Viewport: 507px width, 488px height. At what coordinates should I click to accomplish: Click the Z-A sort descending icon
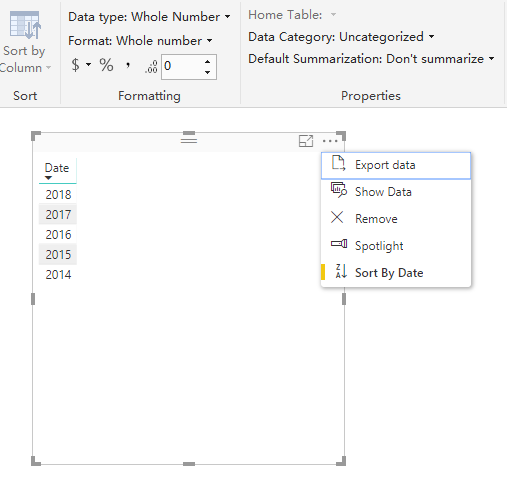click(x=341, y=271)
